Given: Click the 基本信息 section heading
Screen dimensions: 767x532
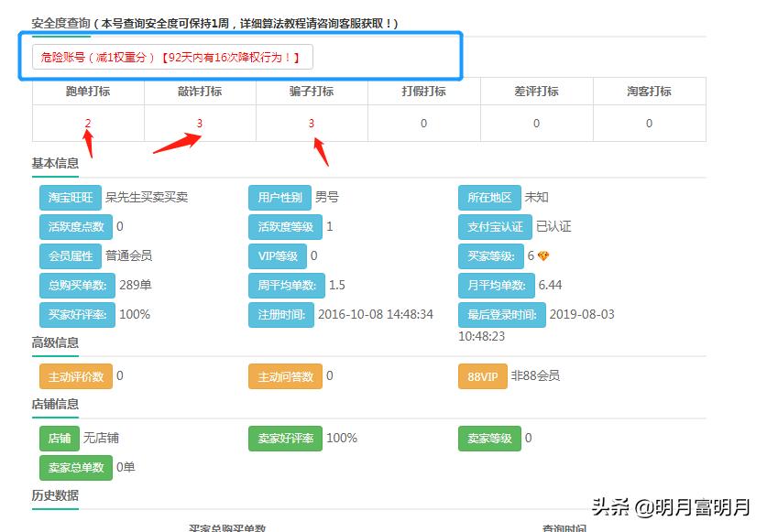Looking at the screenshot, I should coord(53,163).
